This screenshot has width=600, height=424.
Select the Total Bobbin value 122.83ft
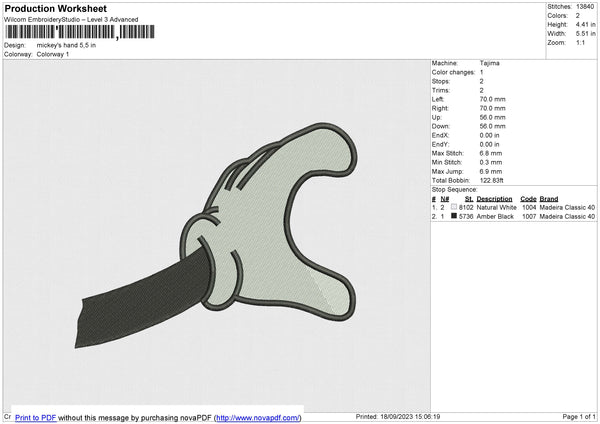tap(492, 180)
